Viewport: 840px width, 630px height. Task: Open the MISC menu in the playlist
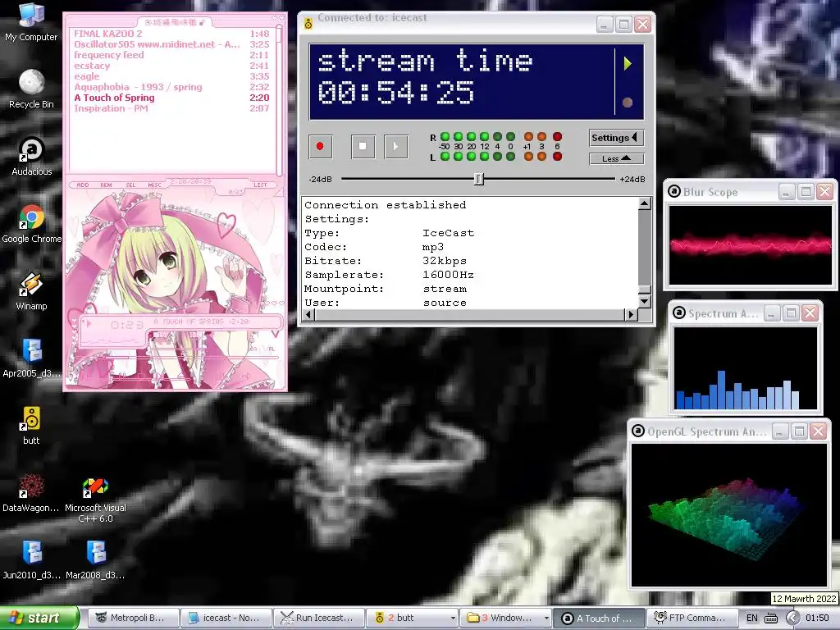click(154, 185)
